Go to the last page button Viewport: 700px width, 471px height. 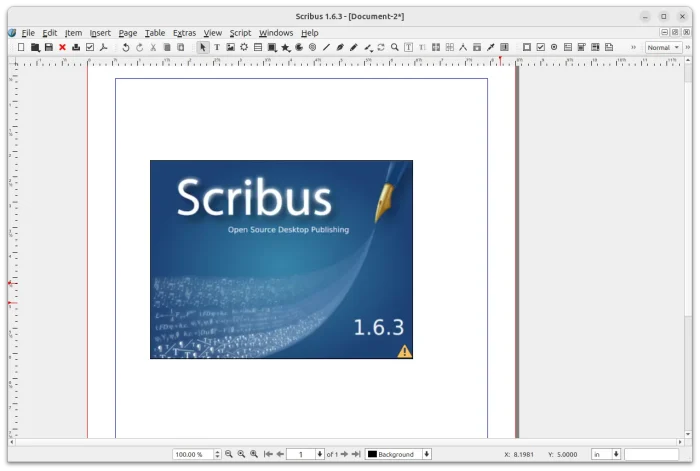356,454
